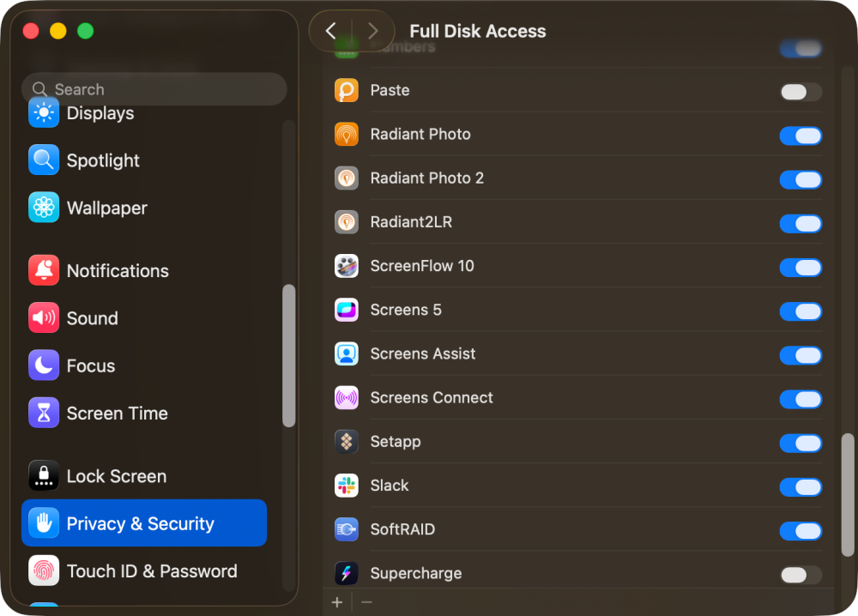Open Touch ID & Password settings
This screenshot has width=858, height=616.
(x=151, y=571)
